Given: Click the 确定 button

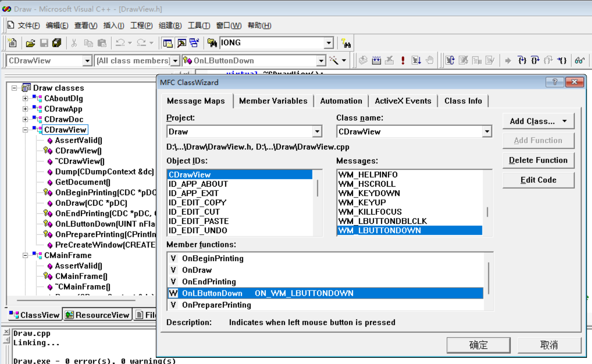Looking at the screenshot, I should click(478, 345).
